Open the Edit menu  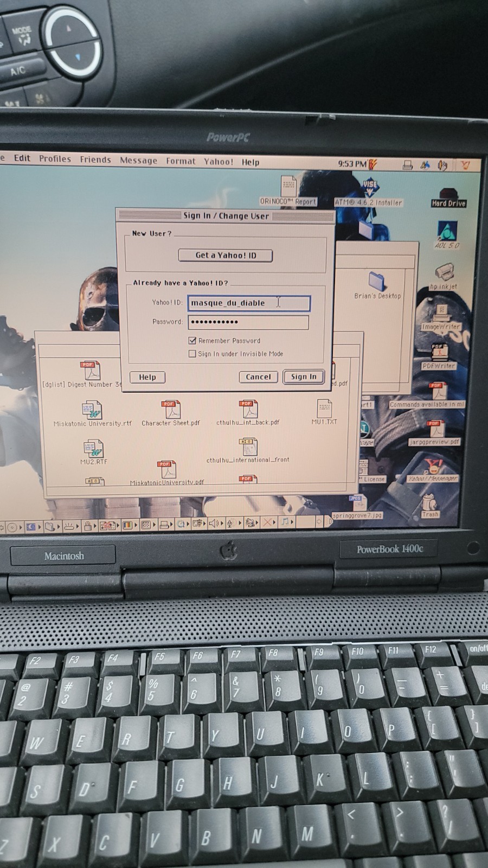click(22, 158)
